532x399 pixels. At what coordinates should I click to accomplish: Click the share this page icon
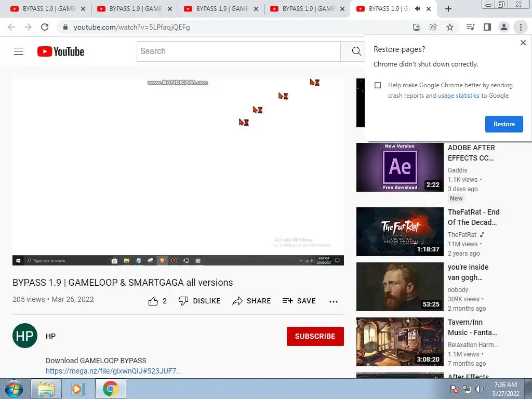[x=433, y=27]
